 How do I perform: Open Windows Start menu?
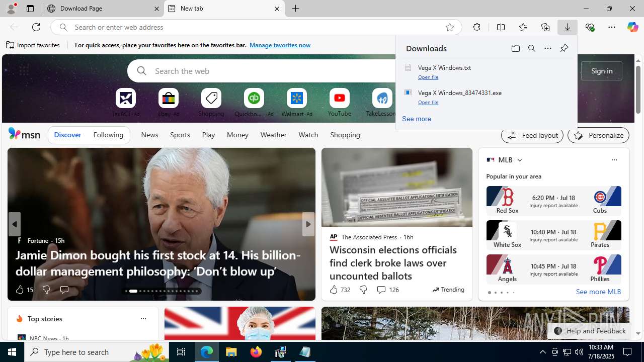pos(12,352)
